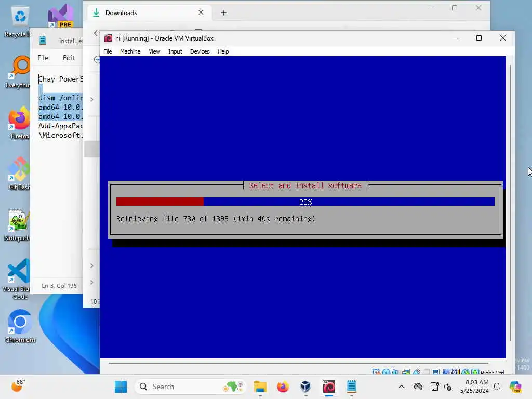Close the Downloads tab in File Explorer
The width and height of the screenshot is (532, 399).
click(201, 12)
